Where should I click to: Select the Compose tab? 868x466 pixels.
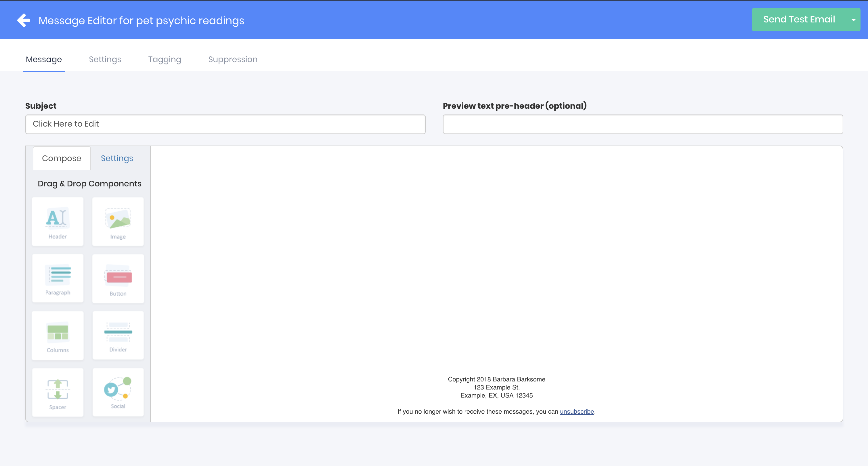[62, 158]
